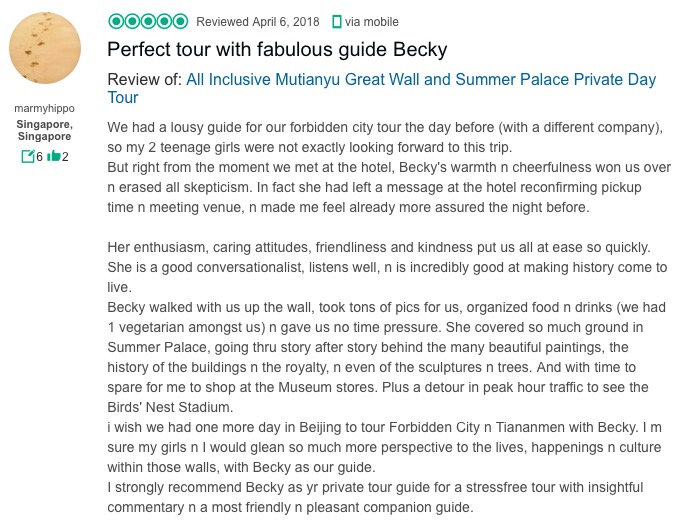Image resolution: width=694 pixels, height=522 pixels.
Task: Click the 'via mobile' label
Action: (x=371, y=21)
